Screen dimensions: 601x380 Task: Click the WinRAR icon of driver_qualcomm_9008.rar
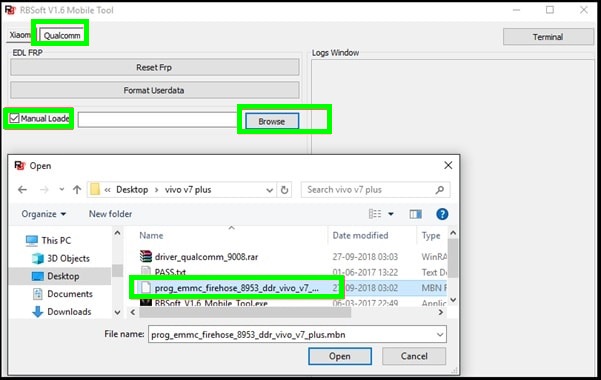[146, 256]
